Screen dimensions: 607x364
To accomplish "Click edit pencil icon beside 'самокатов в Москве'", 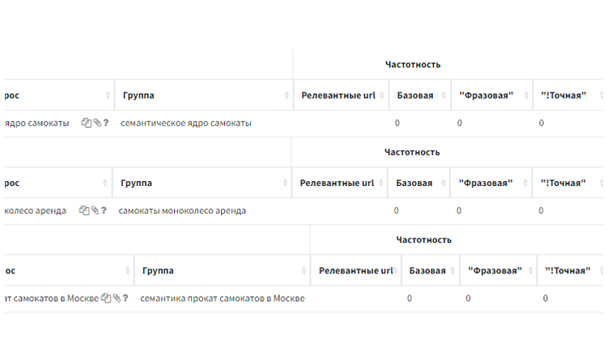I will tap(116, 298).
